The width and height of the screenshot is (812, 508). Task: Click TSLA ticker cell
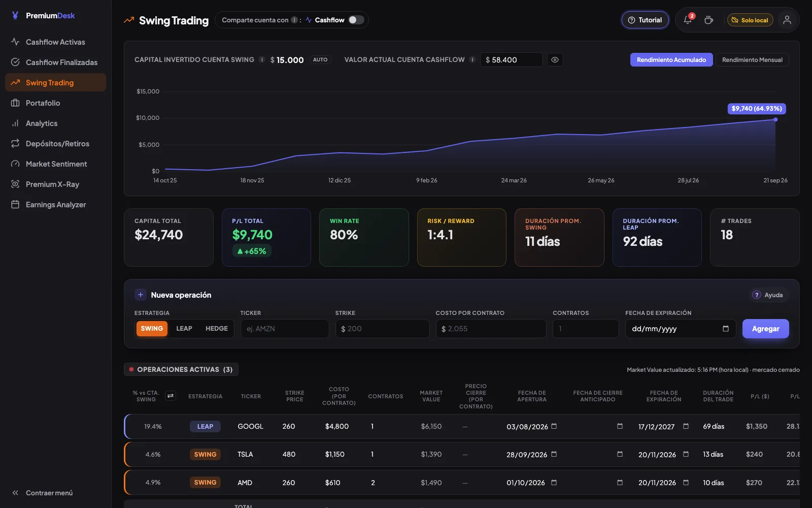pyautogui.click(x=245, y=454)
